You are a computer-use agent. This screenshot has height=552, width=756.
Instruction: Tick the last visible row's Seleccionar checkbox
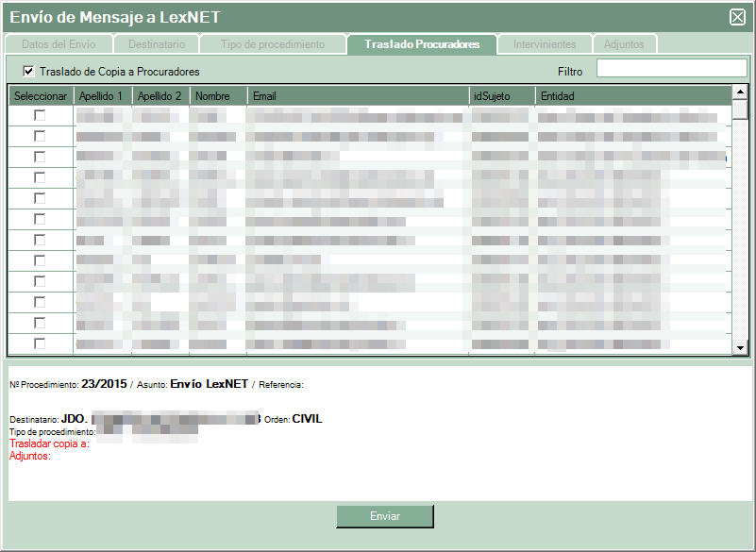(40, 343)
